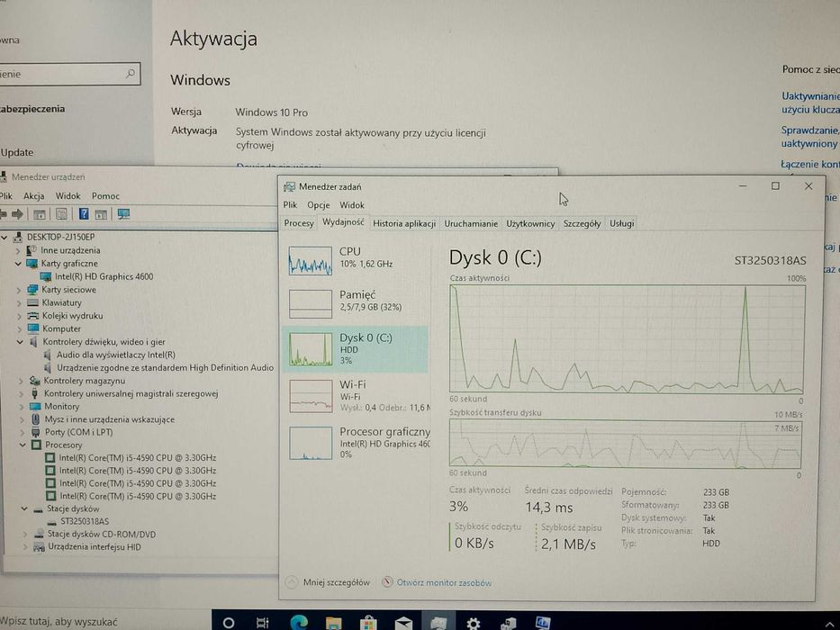This screenshot has height=630, width=840.
Task: Open Widok menu in Task Manager
Action: pos(352,204)
